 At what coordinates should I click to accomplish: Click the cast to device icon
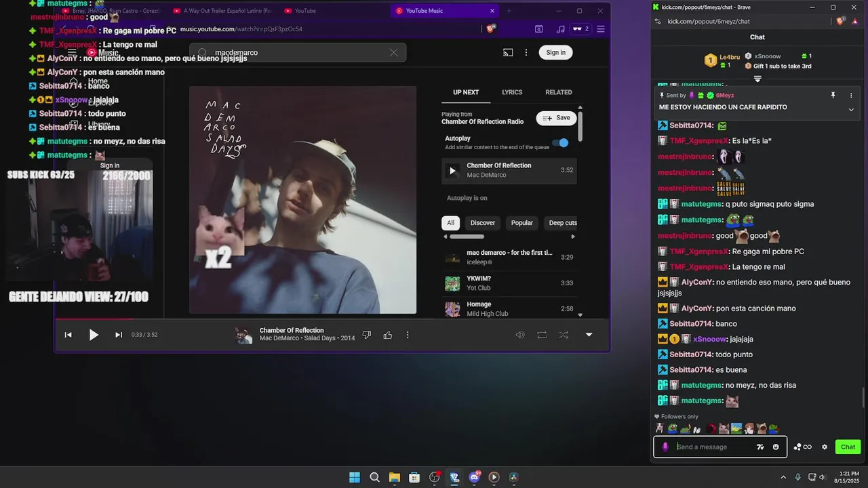click(508, 52)
